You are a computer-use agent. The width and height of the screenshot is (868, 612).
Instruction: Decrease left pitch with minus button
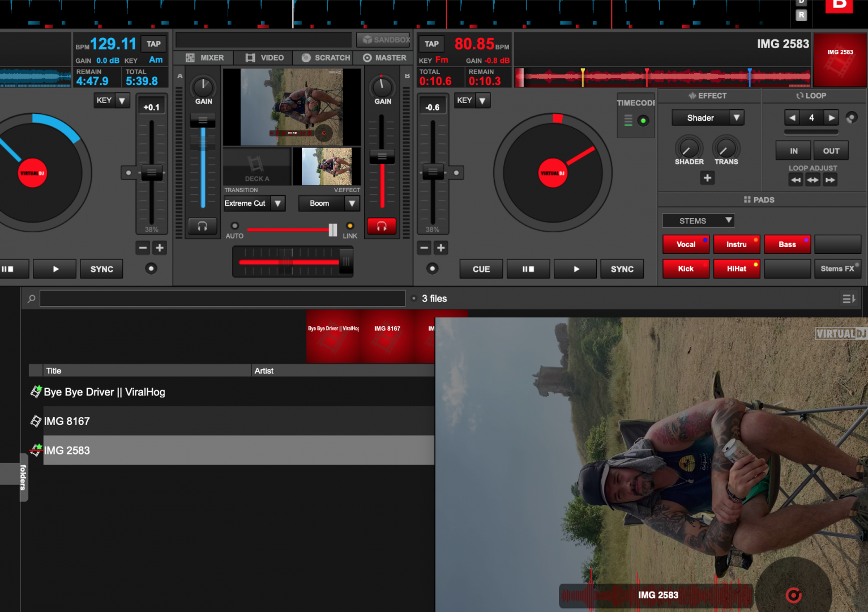(x=143, y=248)
